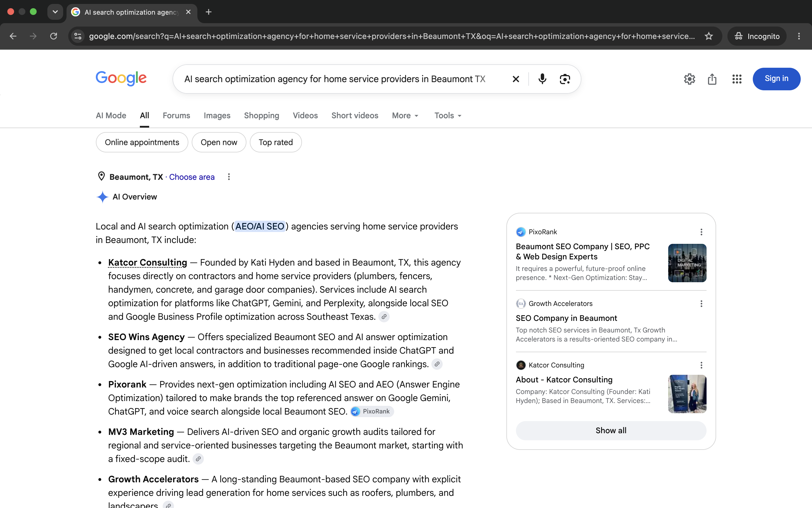
Task: Switch to Short videos tab
Action: (355, 116)
